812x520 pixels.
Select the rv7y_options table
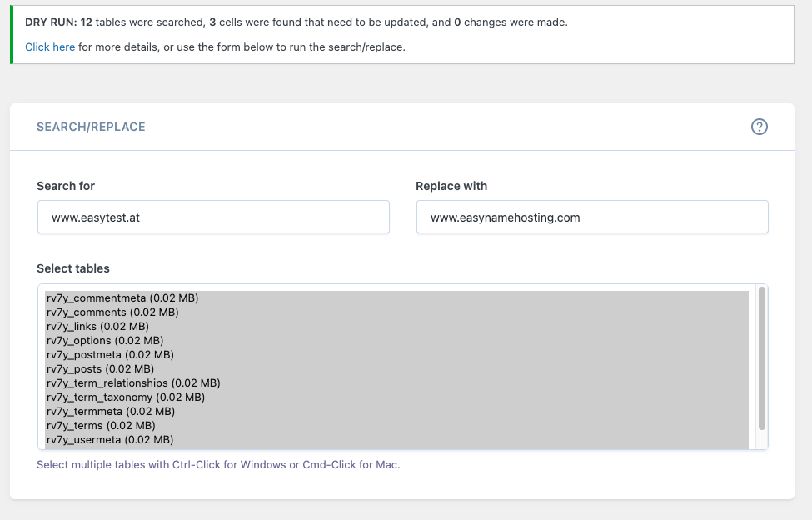(x=105, y=340)
